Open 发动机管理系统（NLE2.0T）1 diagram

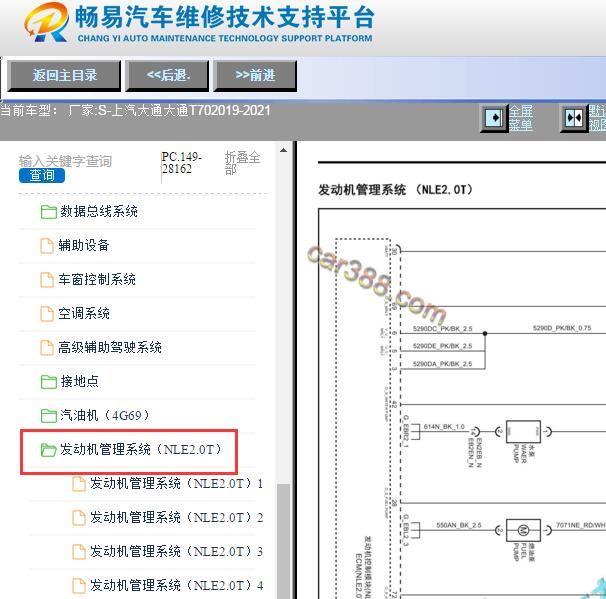pos(177,483)
